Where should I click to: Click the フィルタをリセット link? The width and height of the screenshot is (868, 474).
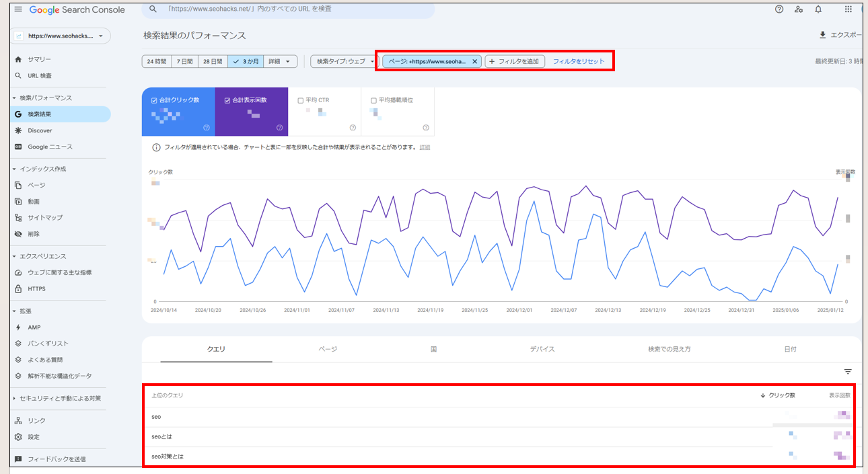point(579,61)
